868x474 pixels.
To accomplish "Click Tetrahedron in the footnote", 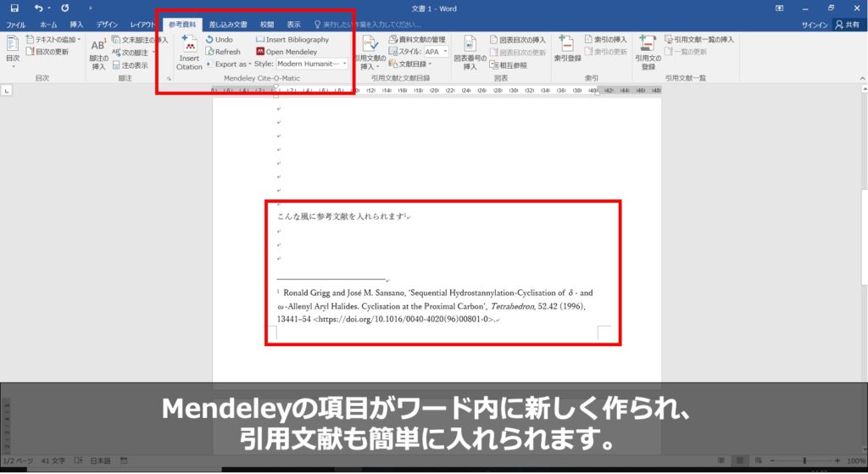I will pos(513,306).
